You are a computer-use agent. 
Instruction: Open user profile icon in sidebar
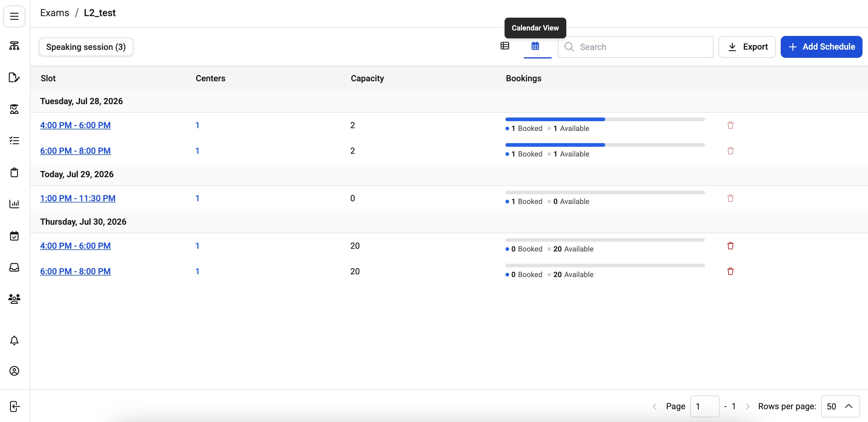[x=14, y=371]
